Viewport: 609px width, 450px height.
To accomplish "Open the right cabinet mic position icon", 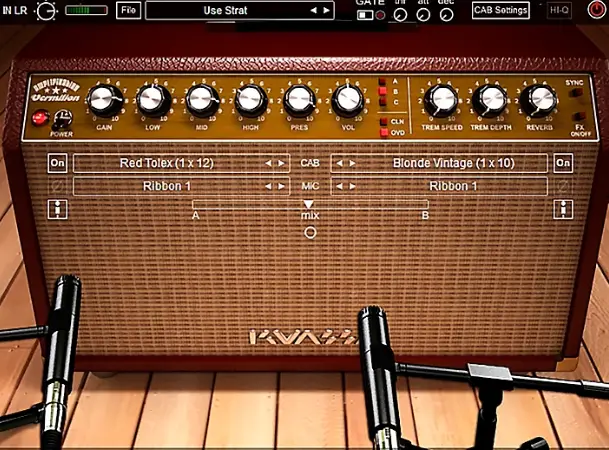I will pos(563,209).
